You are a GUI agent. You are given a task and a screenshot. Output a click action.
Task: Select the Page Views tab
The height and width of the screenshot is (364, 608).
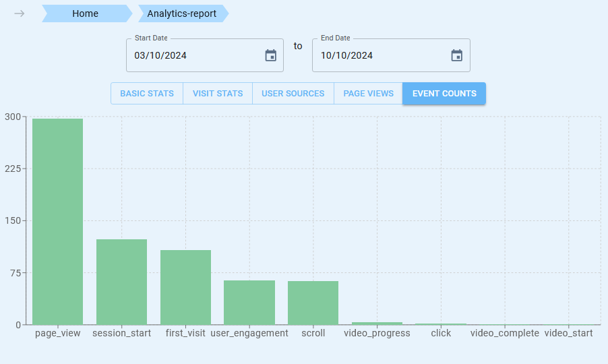coord(368,94)
